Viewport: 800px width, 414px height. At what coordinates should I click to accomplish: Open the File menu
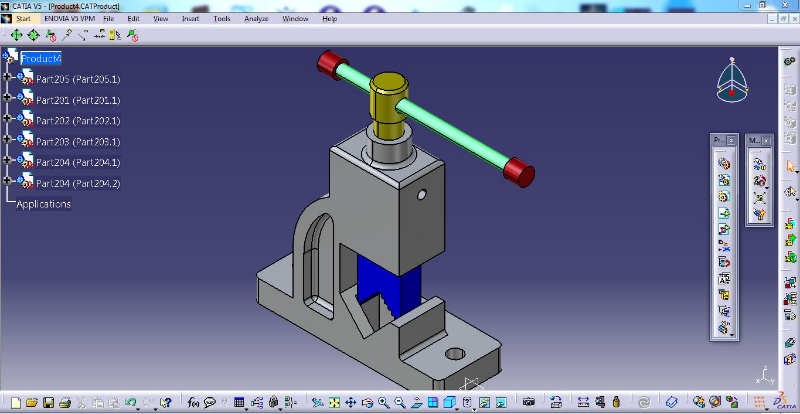(x=108, y=18)
